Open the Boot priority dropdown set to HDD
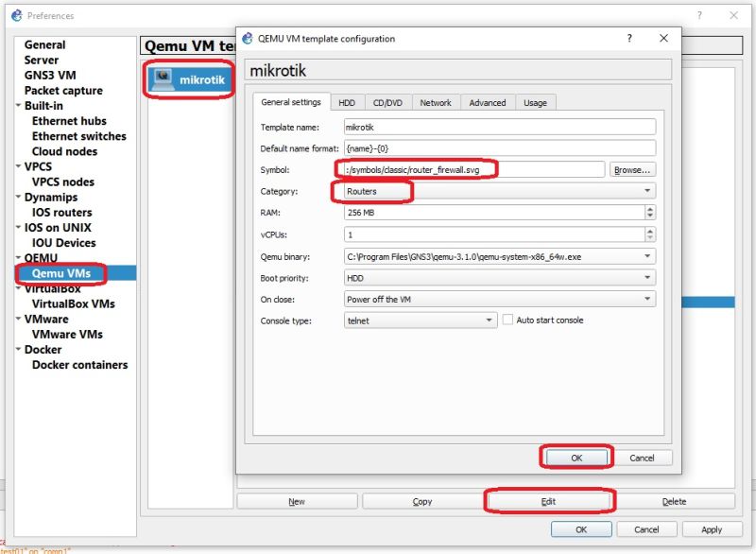This screenshot has width=756, height=554. coord(500,278)
